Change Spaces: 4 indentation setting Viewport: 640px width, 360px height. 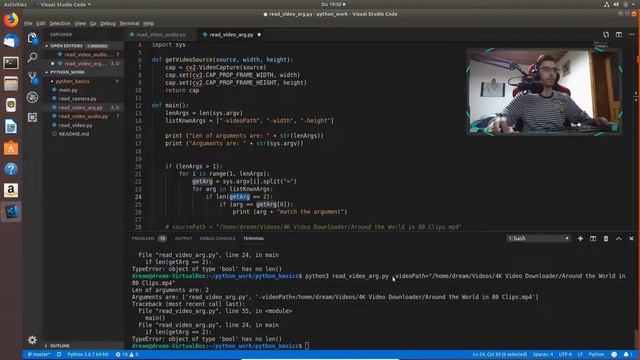pyautogui.click(x=543, y=354)
